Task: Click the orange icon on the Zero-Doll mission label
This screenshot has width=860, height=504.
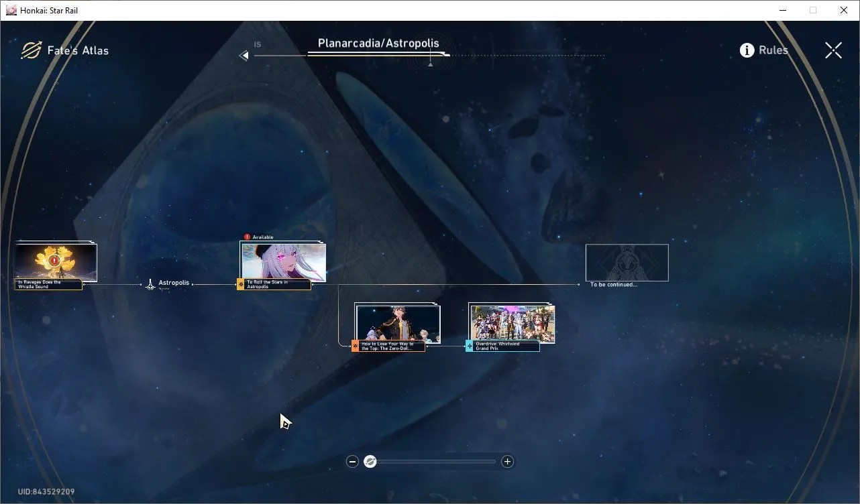Action: (356, 346)
